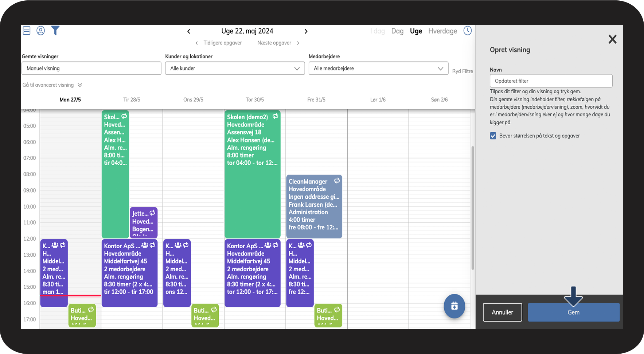Toggle Bevar størrelsen på tekst og opgaver checkbox
The width and height of the screenshot is (644, 354).
pyautogui.click(x=493, y=136)
